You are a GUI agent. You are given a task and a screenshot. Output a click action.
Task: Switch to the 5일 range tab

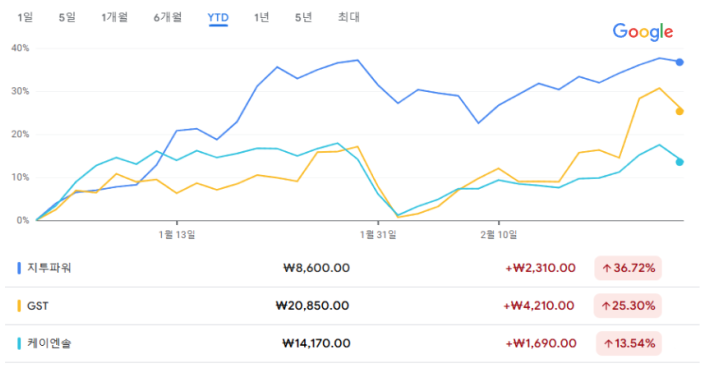(67, 18)
